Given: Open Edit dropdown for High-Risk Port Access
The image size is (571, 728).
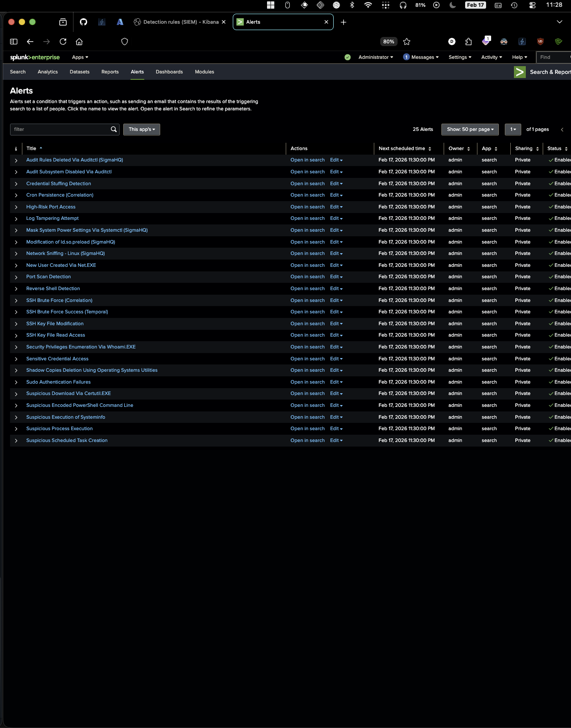Looking at the screenshot, I should pyautogui.click(x=336, y=207).
